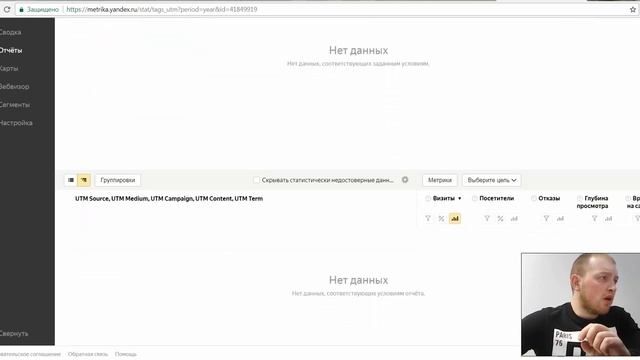Click the Отказы column label
This screenshot has width=640, height=360.
[x=549, y=198]
